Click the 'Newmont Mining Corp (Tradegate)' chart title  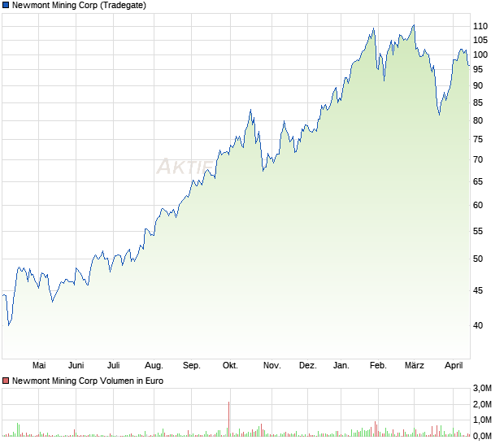(79, 5)
